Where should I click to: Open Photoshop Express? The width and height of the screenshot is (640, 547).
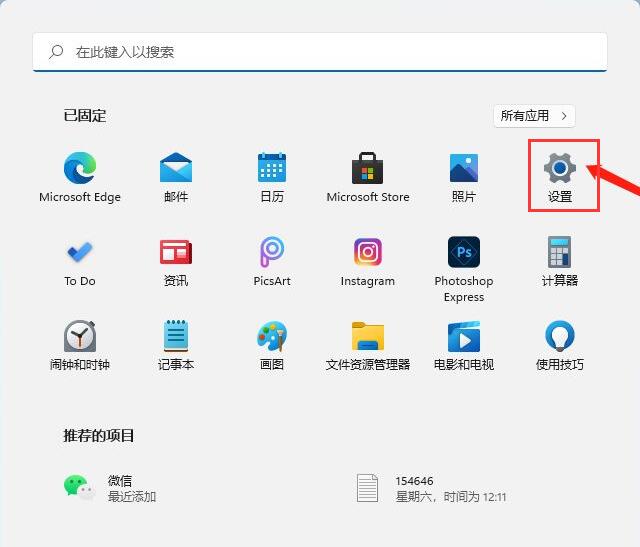[464, 269]
